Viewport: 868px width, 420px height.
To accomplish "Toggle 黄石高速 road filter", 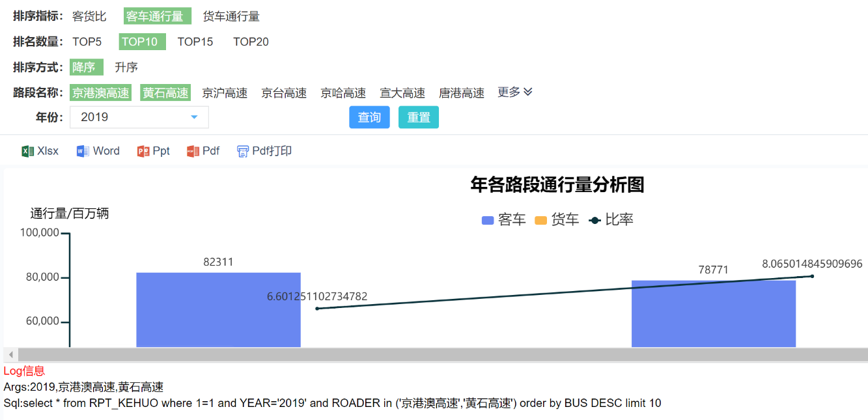I will point(165,92).
